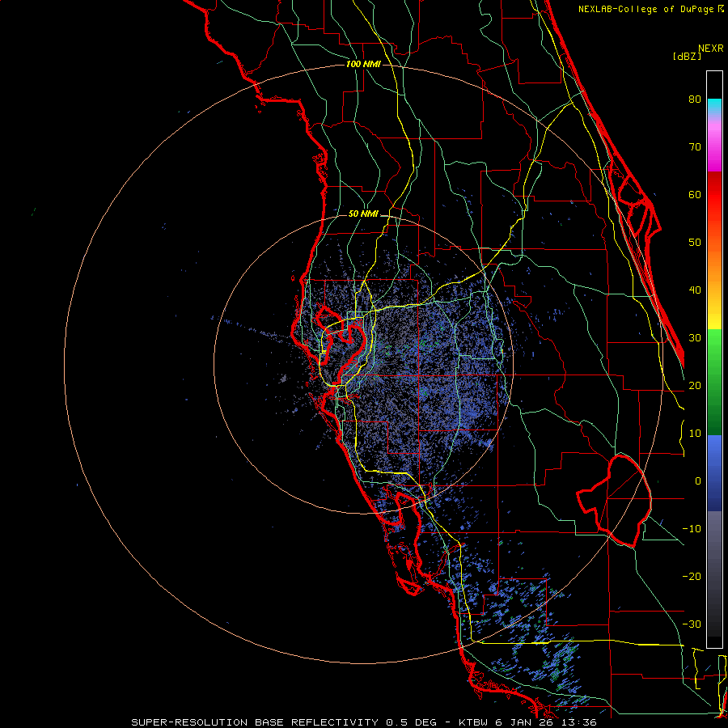Click the 0 dBZ scale value
728x728 pixels.
698,481
